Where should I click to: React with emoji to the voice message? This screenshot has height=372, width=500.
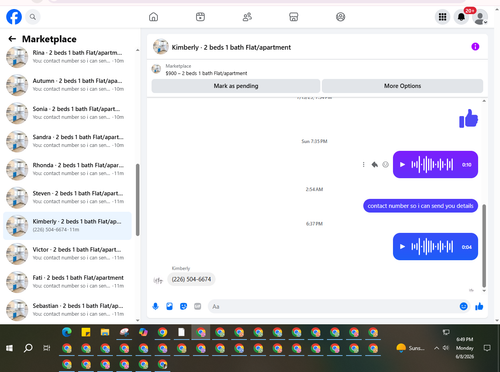coord(385,165)
